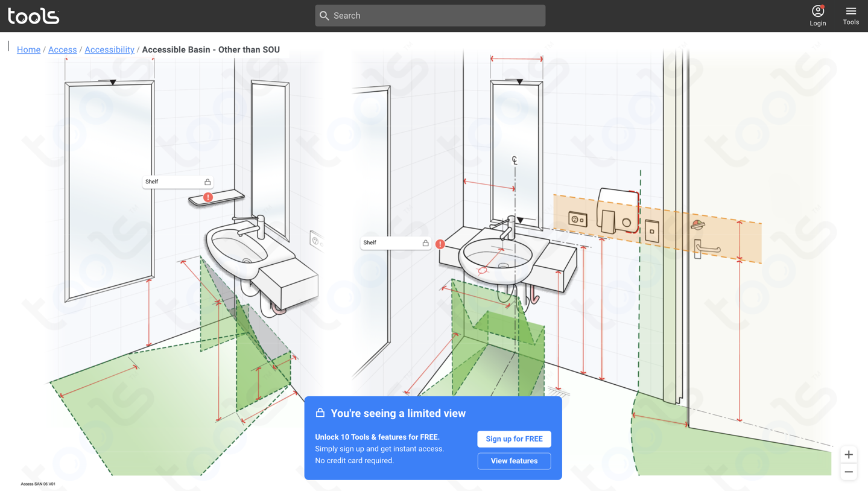868x491 pixels.
Task: Zoom in with the plus button
Action: click(x=848, y=454)
